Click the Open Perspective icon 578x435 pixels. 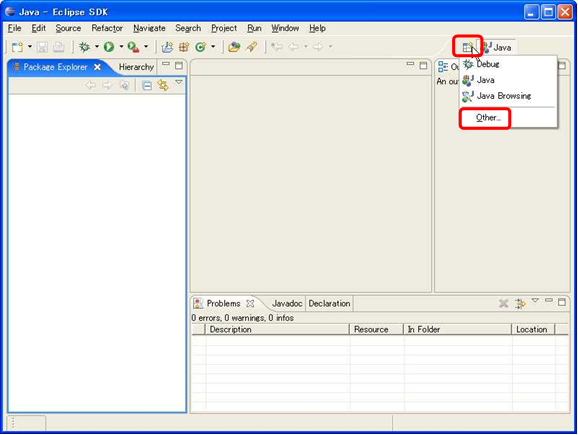click(468, 47)
